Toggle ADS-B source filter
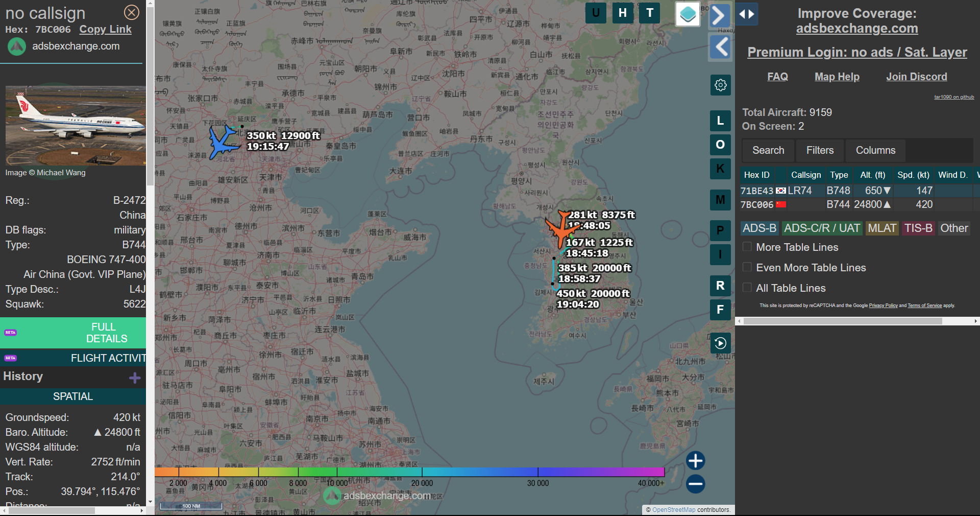Screen dimensions: 980x516 pos(759,228)
